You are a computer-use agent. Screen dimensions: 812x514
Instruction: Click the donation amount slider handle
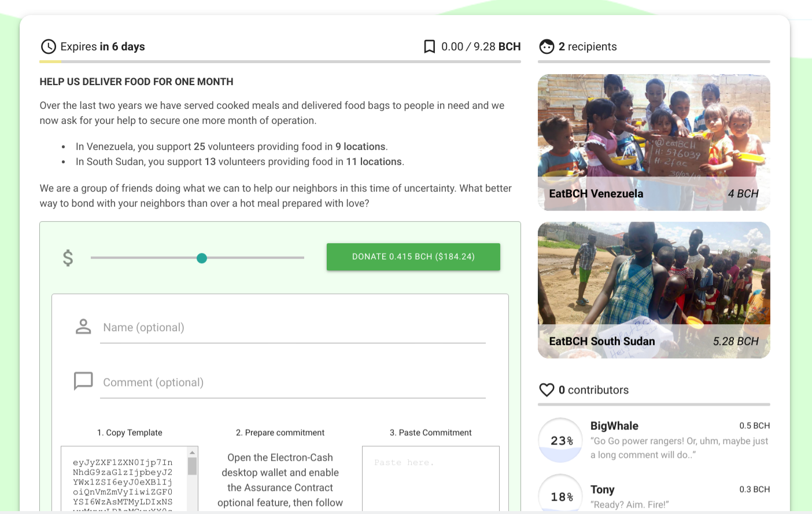[202, 258]
